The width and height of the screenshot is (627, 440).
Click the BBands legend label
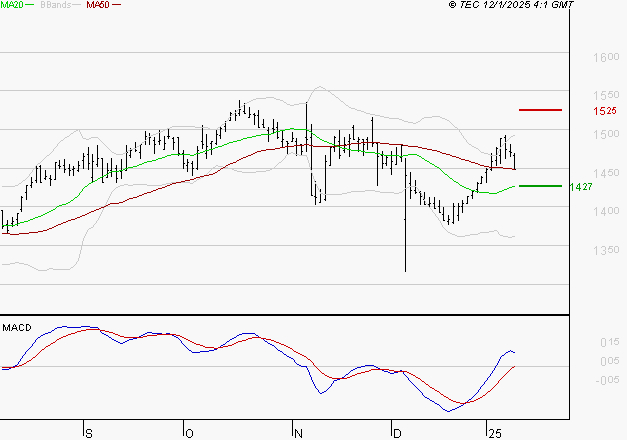click(x=56, y=6)
